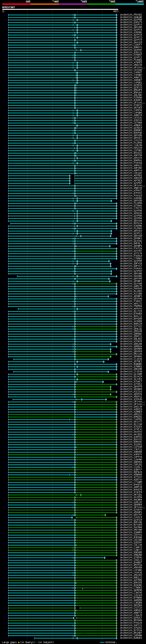The width and height of the screenshot is (146, 644).
Task: Click the purple ~60% identity legend bar
Action: point(73,4)
